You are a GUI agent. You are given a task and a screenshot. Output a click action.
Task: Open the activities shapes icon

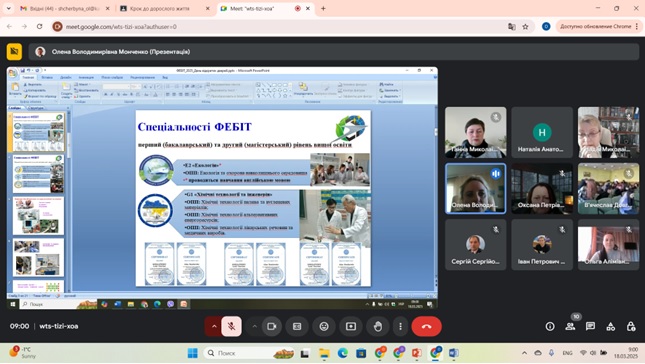[x=611, y=327]
